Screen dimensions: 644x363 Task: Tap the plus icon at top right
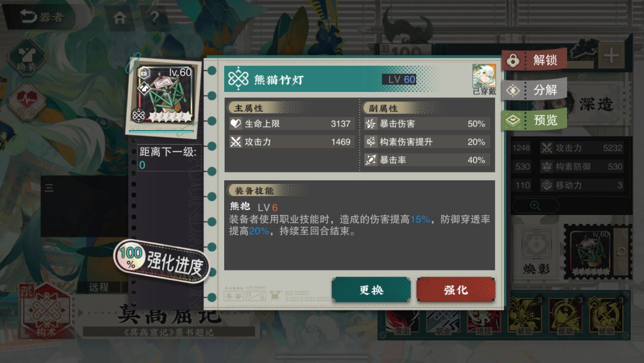tap(611, 55)
